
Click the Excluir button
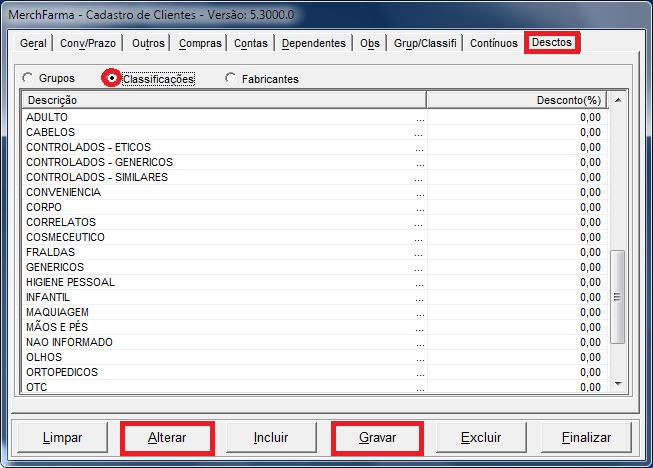click(x=481, y=437)
